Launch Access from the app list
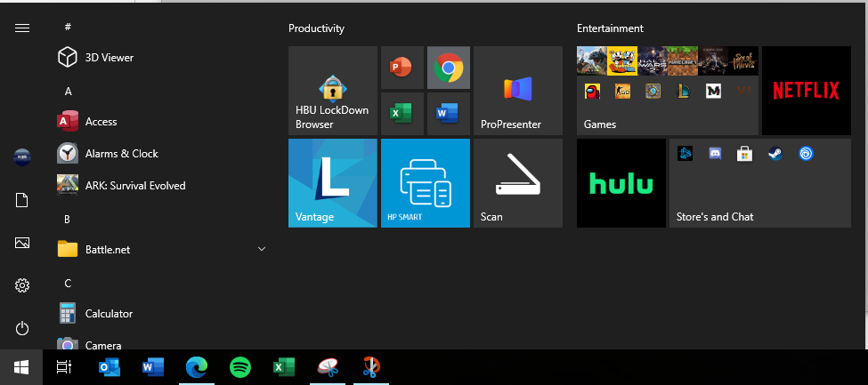Image resolution: width=868 pixels, height=385 pixels. (160, 122)
